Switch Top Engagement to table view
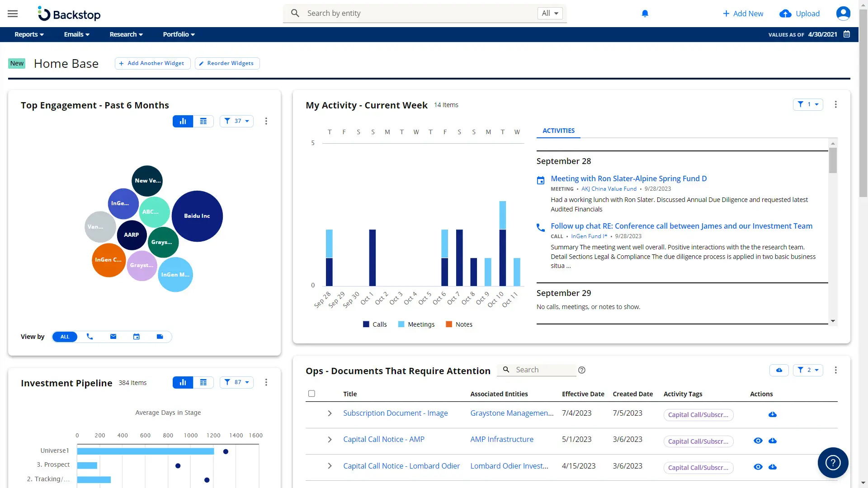 coord(203,121)
